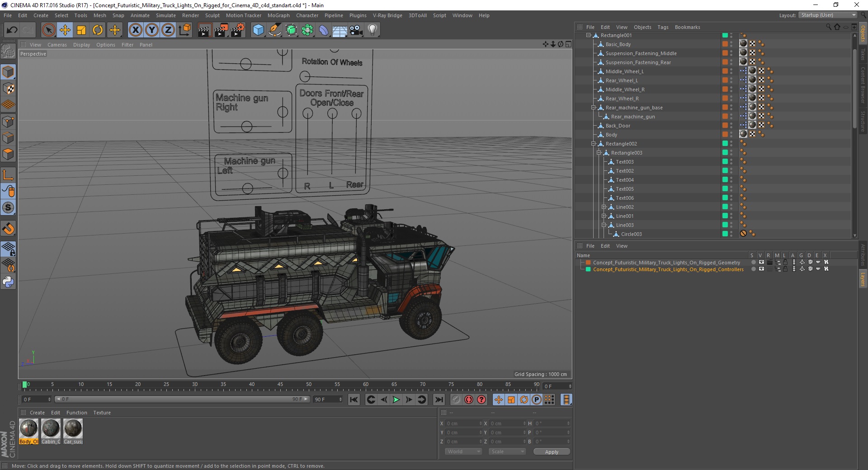868x470 pixels.
Task: Open the Simulate menu
Action: pos(166,15)
